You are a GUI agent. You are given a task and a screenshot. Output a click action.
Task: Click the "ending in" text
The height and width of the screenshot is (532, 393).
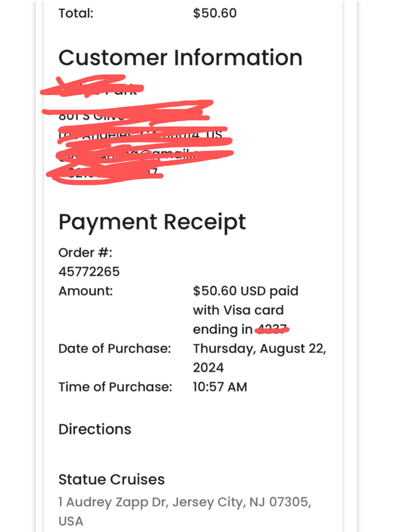coord(223,329)
